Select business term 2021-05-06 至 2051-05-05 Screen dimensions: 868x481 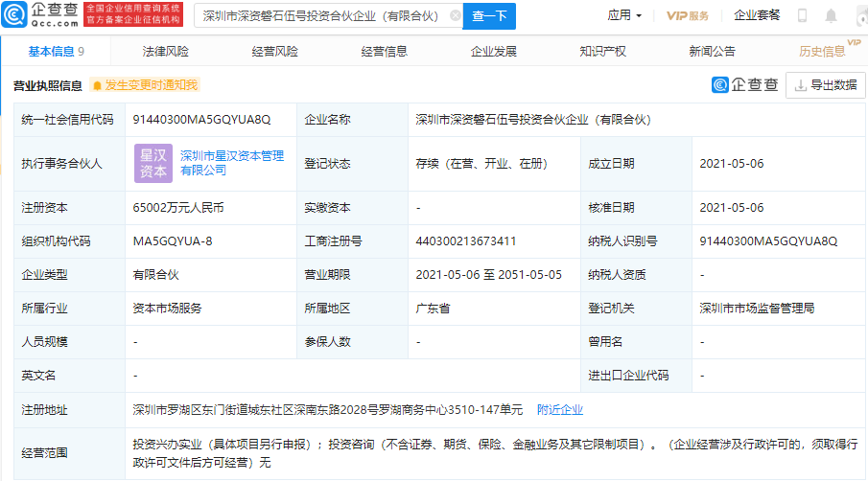click(x=489, y=275)
